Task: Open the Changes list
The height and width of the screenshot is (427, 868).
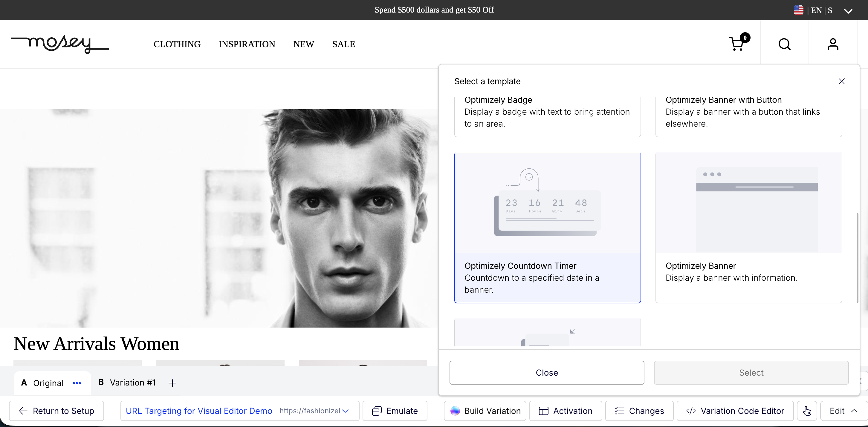Action: click(639, 411)
